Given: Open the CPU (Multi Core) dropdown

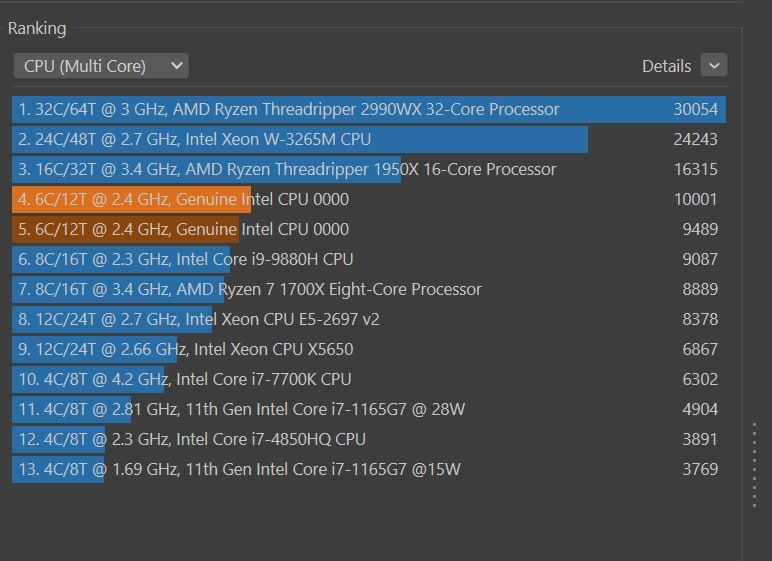Looking at the screenshot, I should point(101,66).
